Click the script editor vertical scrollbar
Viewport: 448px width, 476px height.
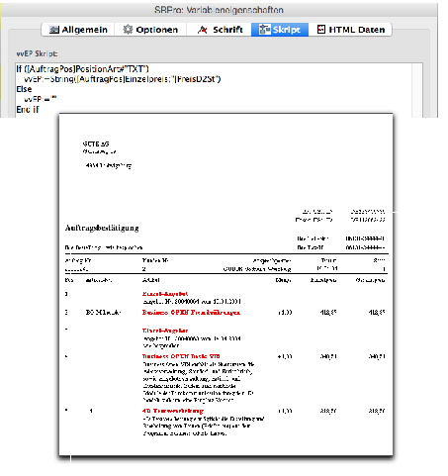point(417,90)
